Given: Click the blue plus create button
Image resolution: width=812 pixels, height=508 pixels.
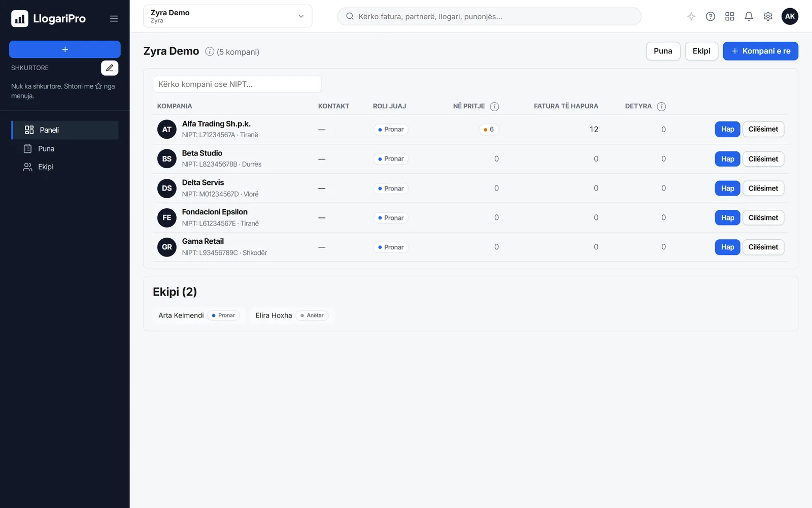Looking at the screenshot, I should point(65,49).
